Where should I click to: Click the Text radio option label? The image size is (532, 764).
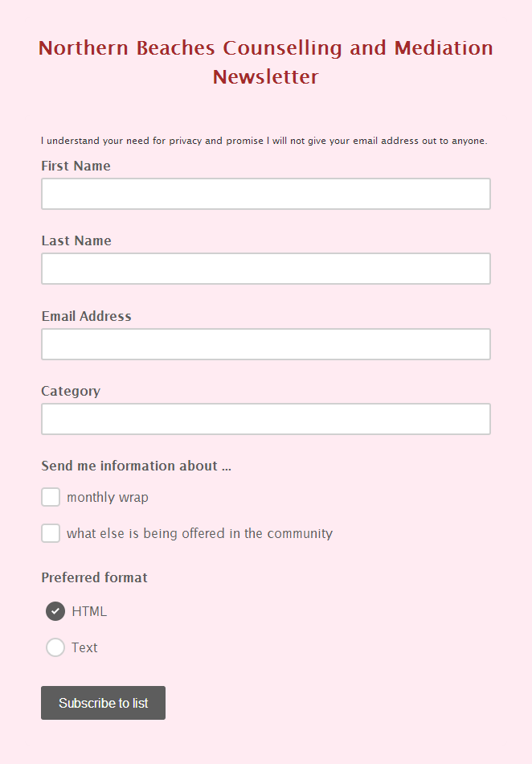[x=85, y=647]
